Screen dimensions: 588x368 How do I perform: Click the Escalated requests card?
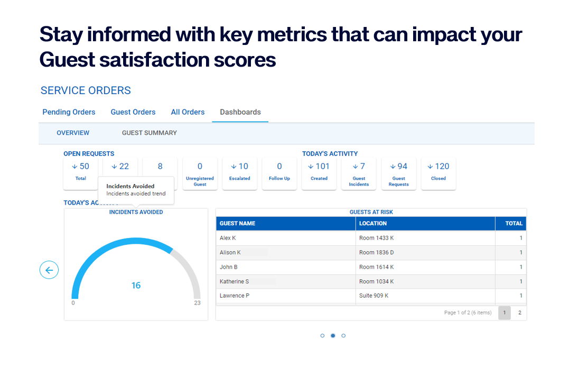point(240,173)
